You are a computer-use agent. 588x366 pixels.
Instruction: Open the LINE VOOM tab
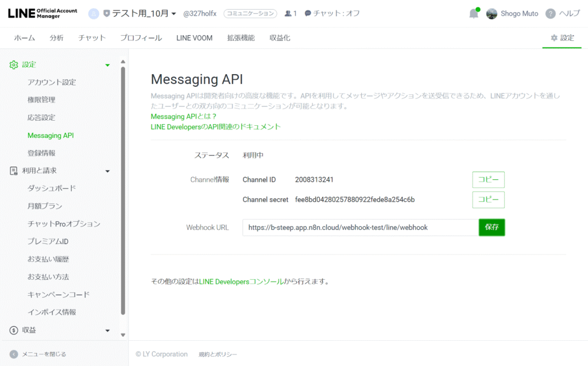point(194,38)
